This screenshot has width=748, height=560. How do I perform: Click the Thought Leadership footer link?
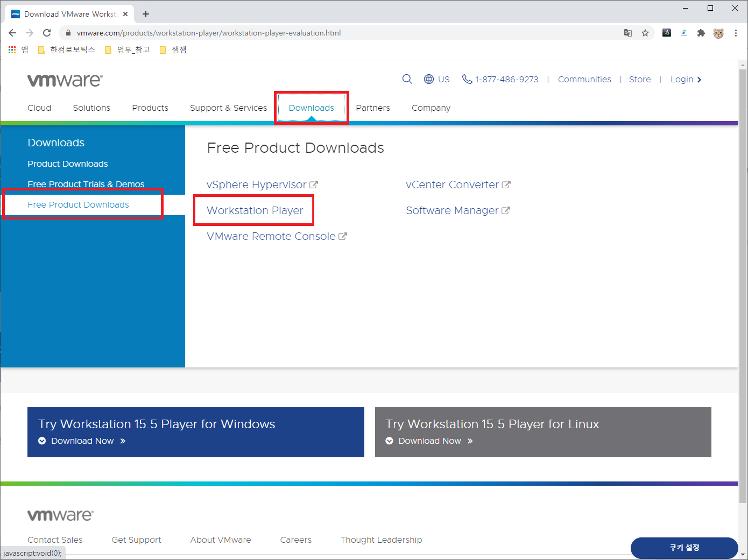coord(381,540)
